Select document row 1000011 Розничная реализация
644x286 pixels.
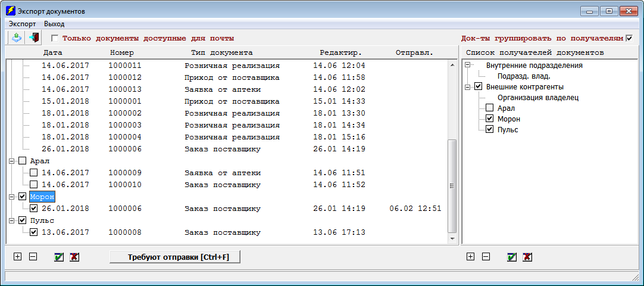tap(204, 66)
